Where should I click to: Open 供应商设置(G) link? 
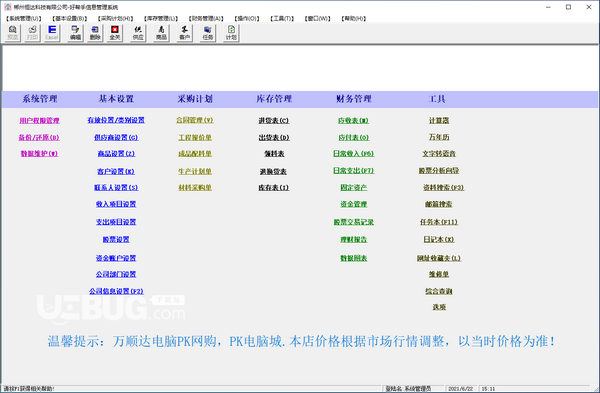116,137
